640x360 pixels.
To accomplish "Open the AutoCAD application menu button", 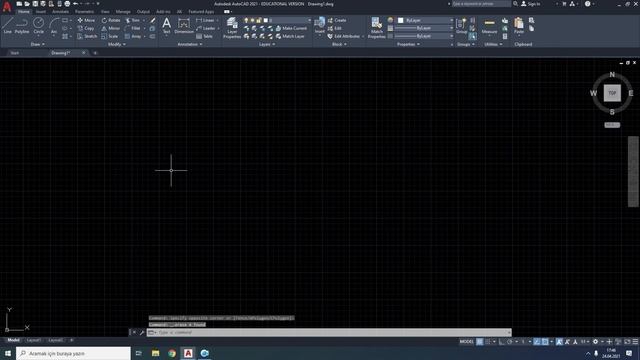I will coord(7,6).
